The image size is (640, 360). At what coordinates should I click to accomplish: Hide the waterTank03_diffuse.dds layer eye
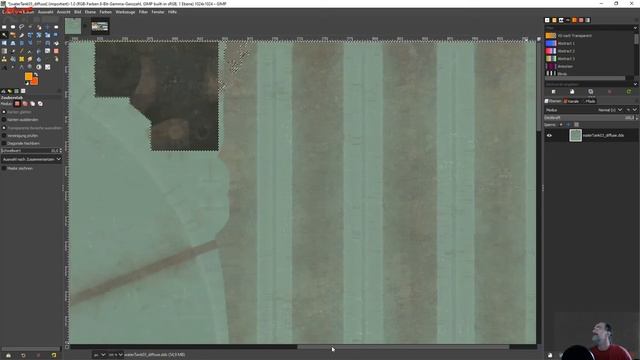549,136
